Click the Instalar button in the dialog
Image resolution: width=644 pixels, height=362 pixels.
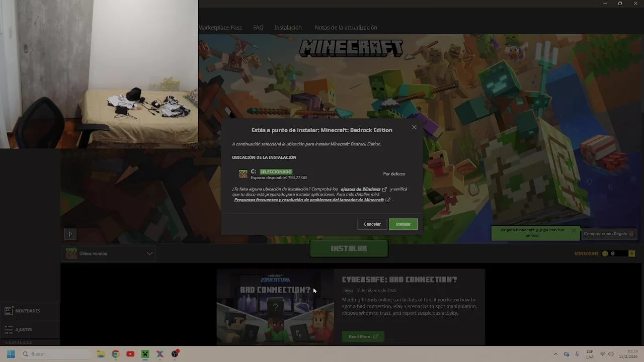coord(403,224)
